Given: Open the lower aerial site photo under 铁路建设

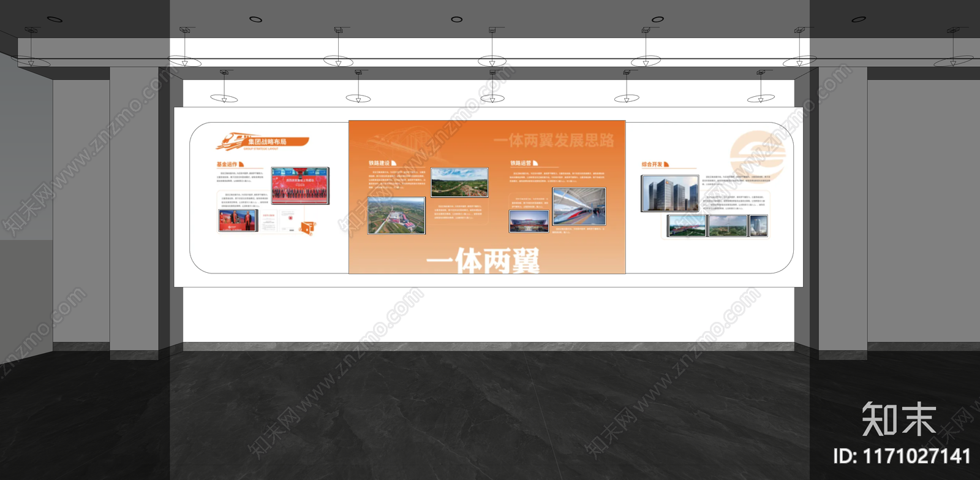Looking at the screenshot, I should click(396, 215).
